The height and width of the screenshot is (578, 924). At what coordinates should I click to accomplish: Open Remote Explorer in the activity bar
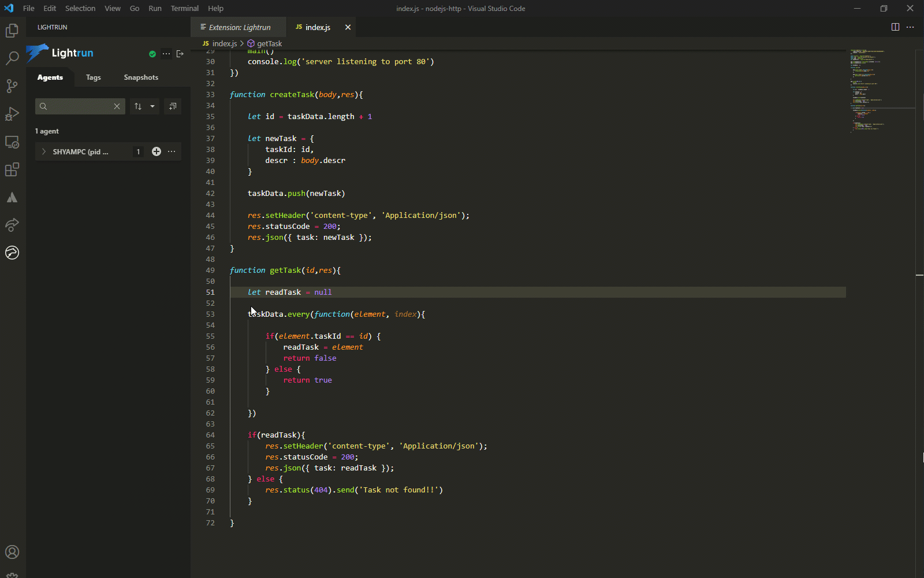click(12, 142)
